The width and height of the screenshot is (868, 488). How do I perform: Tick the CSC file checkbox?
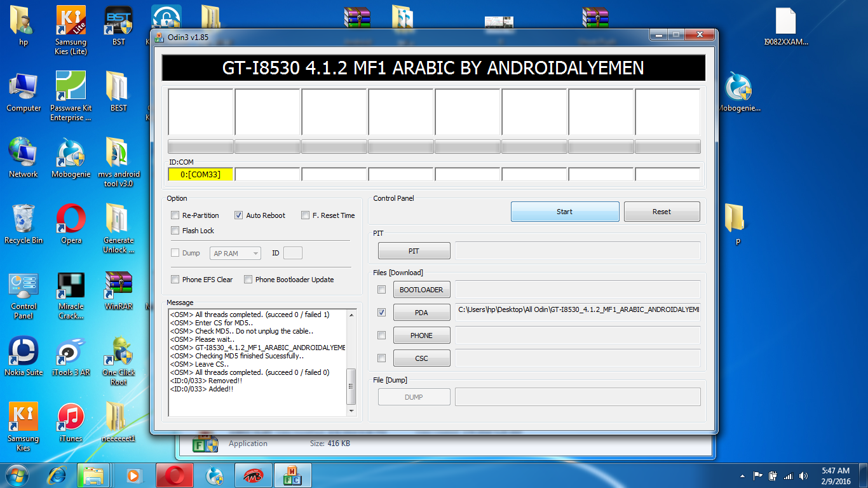pyautogui.click(x=382, y=358)
